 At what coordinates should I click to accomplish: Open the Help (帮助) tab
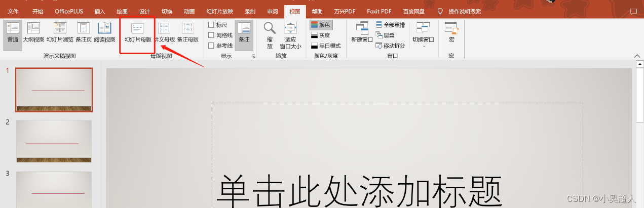tap(317, 11)
